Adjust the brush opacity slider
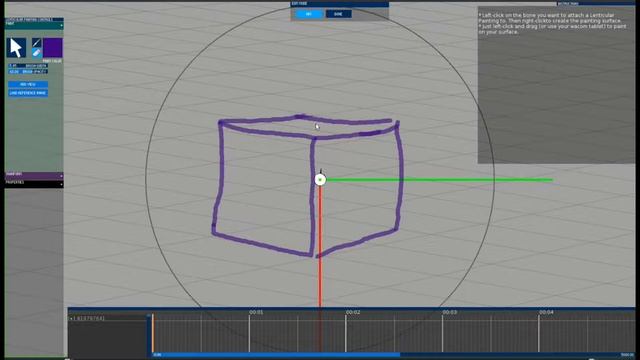Viewport: 640px width, 360px height. (x=28, y=71)
